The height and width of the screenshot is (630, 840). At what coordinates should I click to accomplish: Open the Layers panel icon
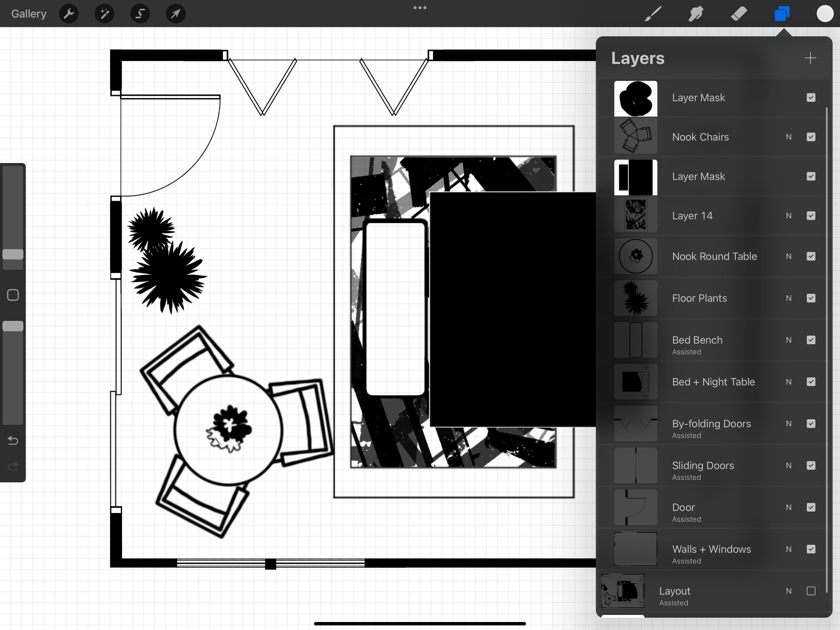[782, 14]
